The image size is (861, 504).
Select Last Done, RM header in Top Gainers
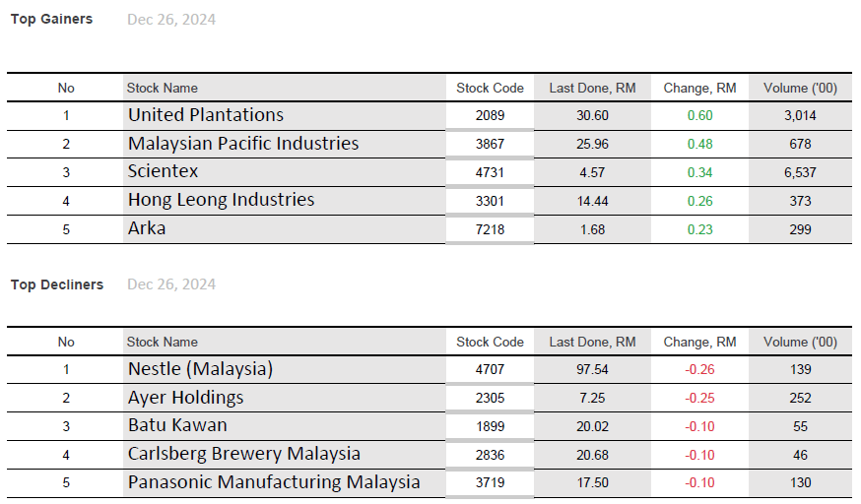592,88
